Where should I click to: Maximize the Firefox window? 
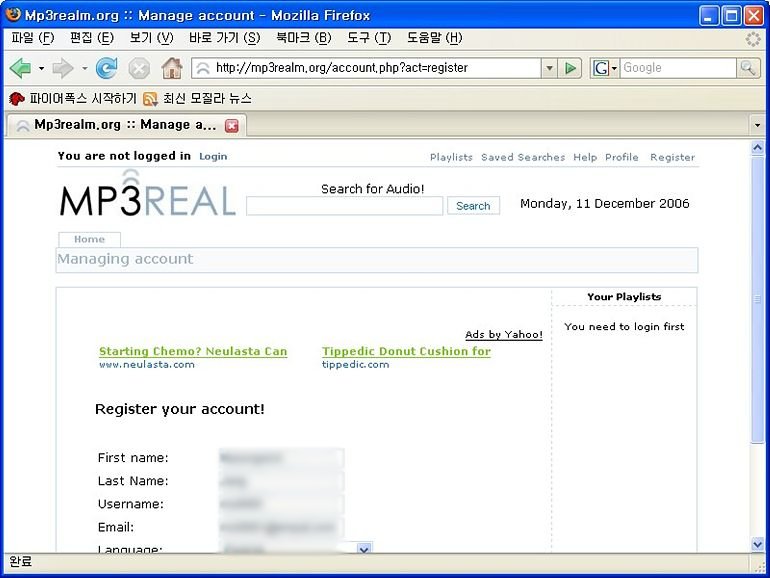(731, 16)
